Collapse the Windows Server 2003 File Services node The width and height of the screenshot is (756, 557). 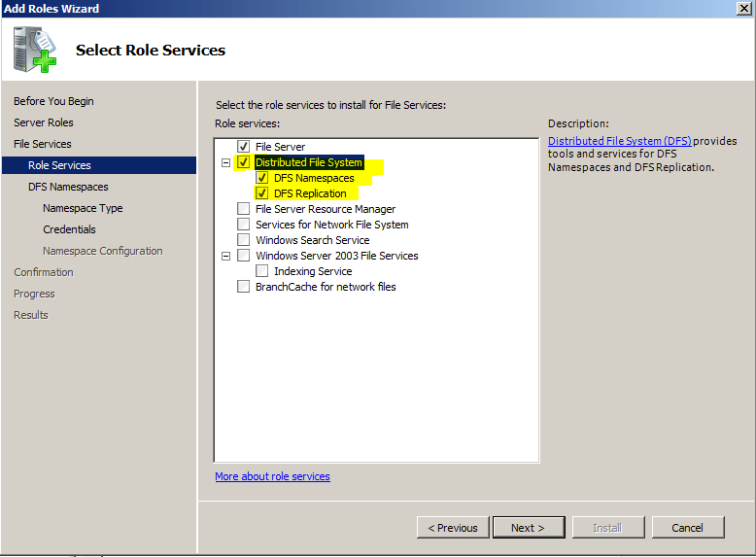point(225,256)
